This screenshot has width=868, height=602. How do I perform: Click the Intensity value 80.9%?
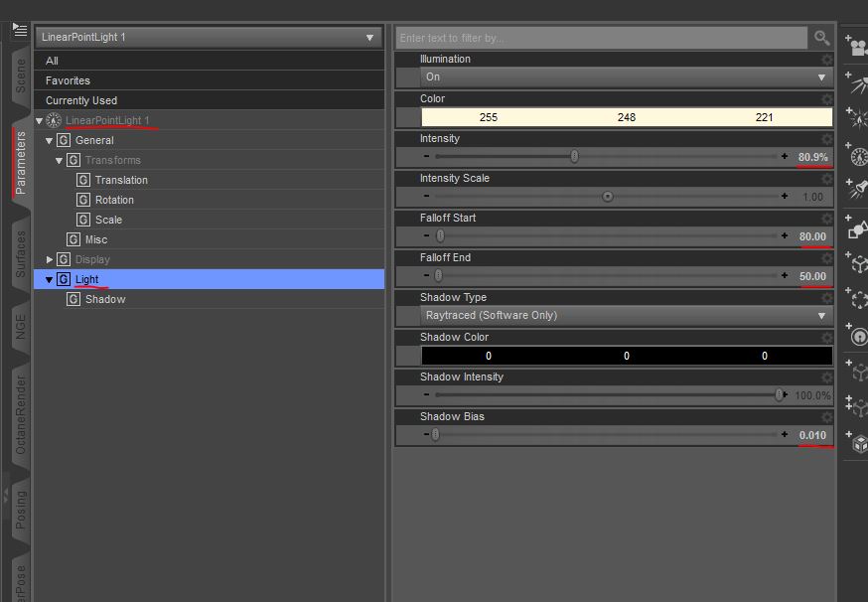coord(812,157)
